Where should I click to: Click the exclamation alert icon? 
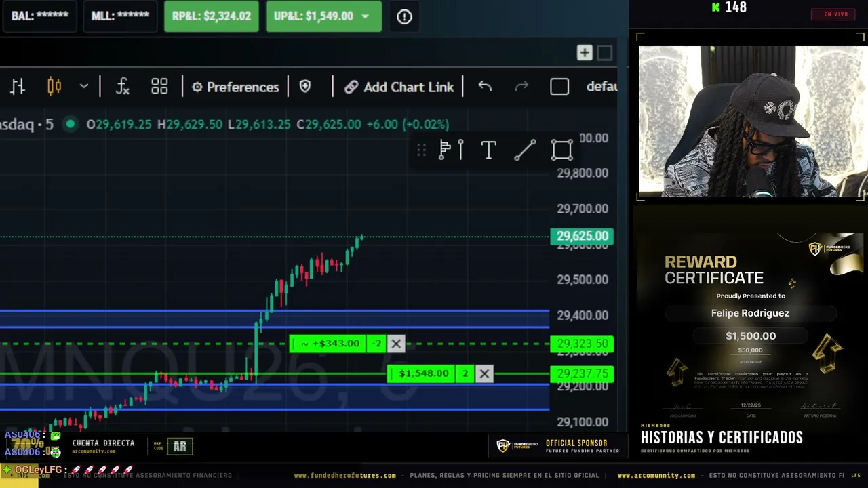point(404,17)
